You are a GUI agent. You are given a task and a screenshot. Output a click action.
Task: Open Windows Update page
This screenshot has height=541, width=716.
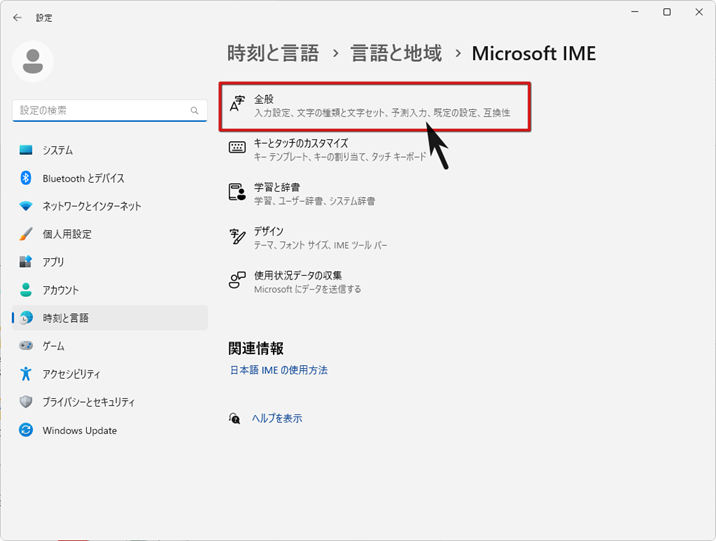click(110, 430)
